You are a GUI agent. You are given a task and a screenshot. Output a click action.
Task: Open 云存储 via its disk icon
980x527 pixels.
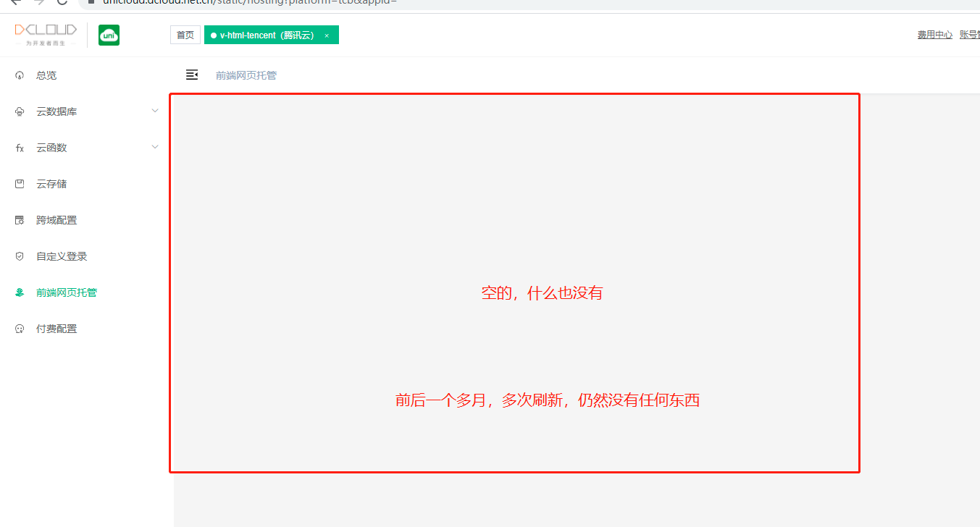[x=20, y=183]
